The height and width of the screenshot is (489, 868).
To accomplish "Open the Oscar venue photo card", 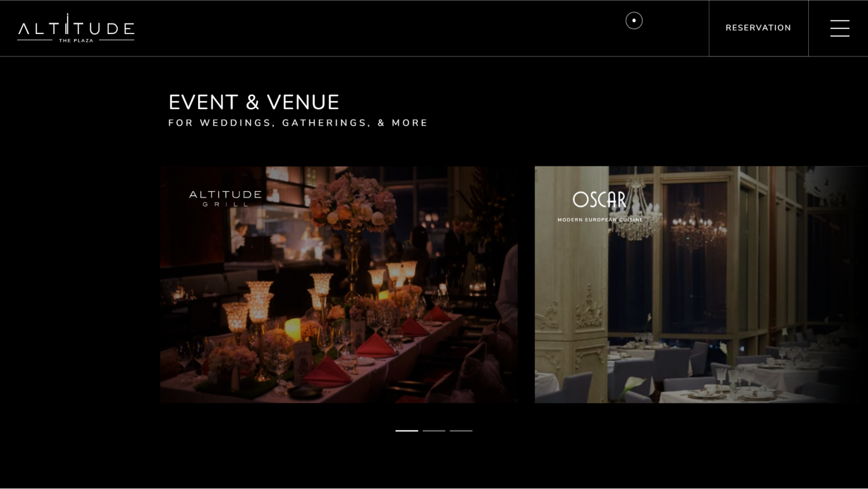I will click(x=701, y=285).
